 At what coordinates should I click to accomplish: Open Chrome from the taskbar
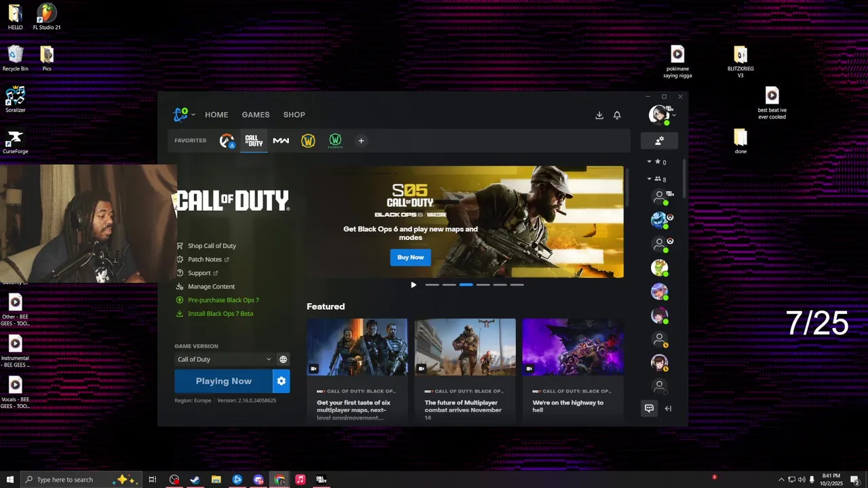point(279,480)
